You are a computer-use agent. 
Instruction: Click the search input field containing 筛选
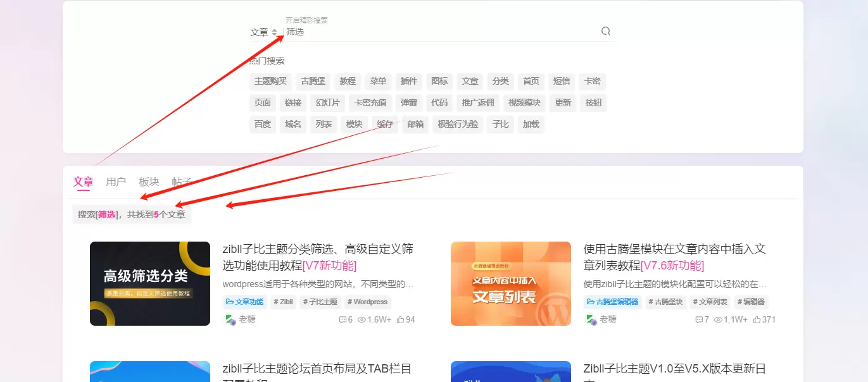tap(440, 32)
